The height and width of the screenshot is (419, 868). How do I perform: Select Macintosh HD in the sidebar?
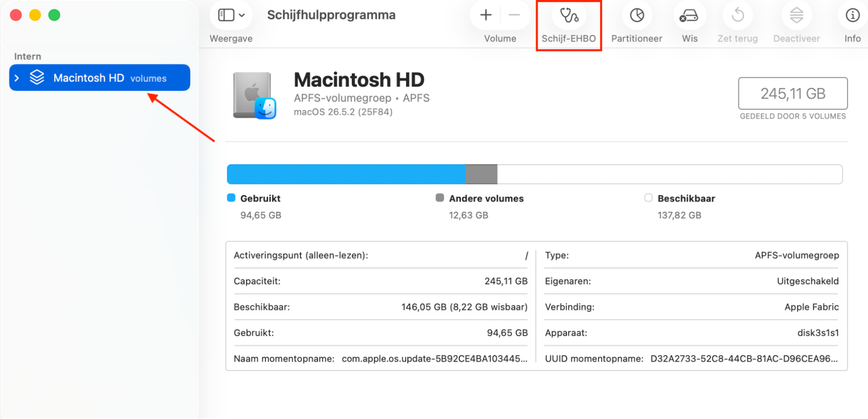(99, 78)
